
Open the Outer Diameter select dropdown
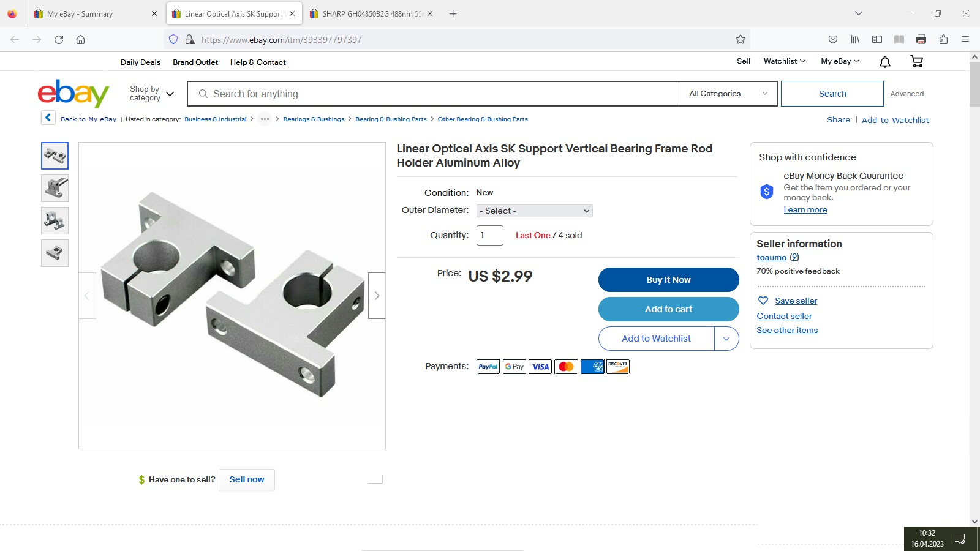click(x=534, y=211)
